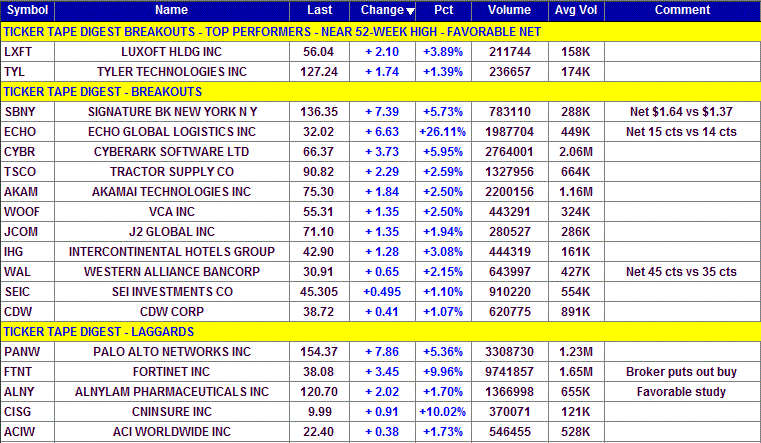Click the 9741857 volume value

[x=509, y=372]
